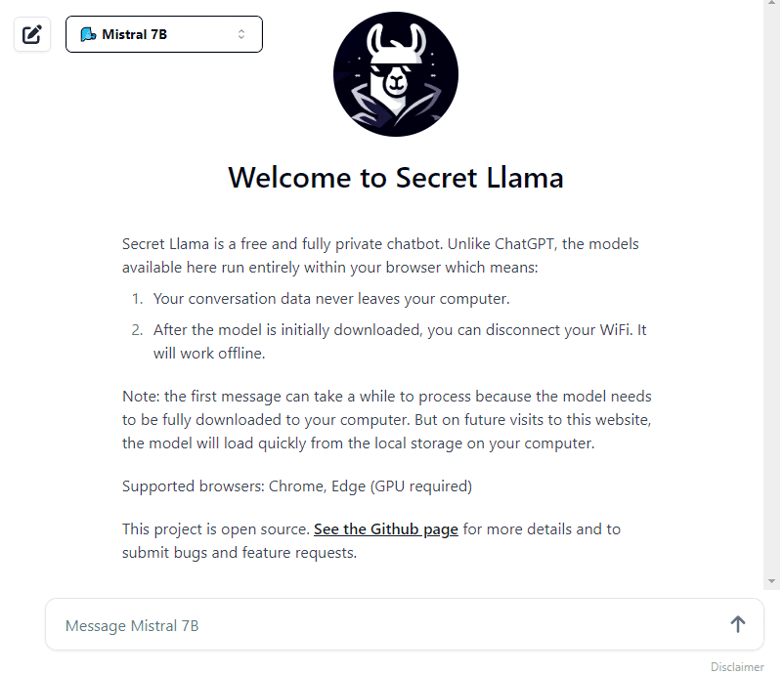Image resolution: width=784 pixels, height=675 pixels.
Task: Click list item about conversation data privacy
Action: [x=331, y=299]
